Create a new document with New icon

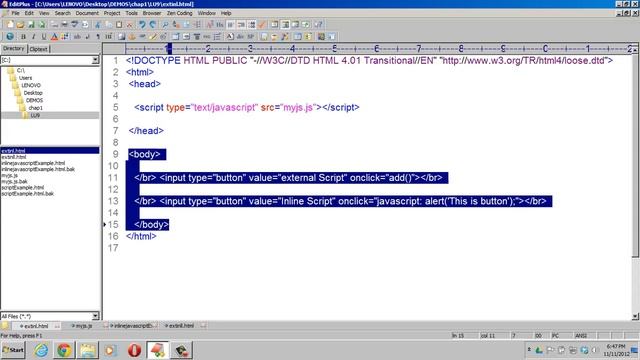pyautogui.click(x=10, y=24)
